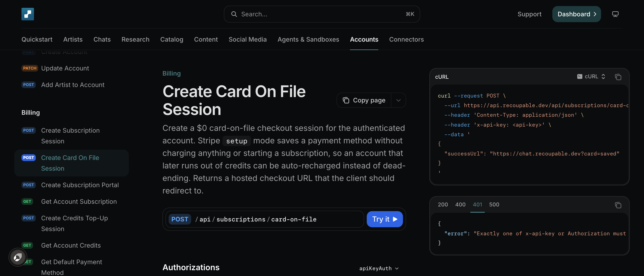The width and height of the screenshot is (644, 276).
Task: Open the Agents & Sandboxes tab
Action: [x=308, y=39]
